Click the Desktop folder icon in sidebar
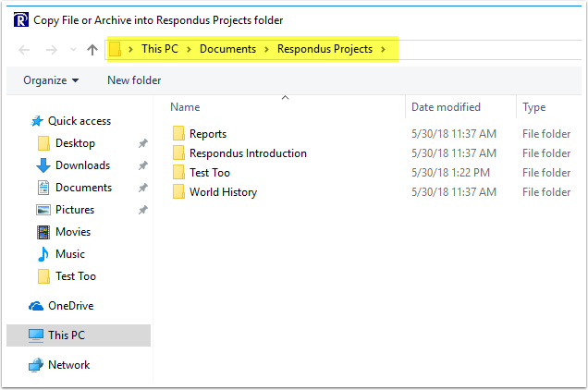Viewport: 588px width, 390px height. click(43, 143)
